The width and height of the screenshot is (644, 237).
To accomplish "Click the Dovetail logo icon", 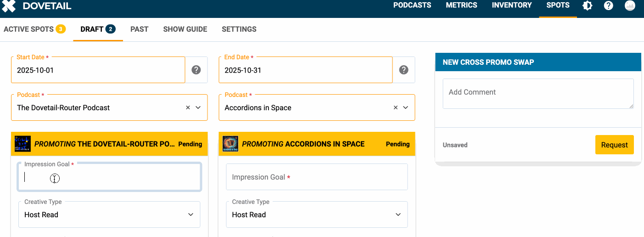I will [9, 6].
